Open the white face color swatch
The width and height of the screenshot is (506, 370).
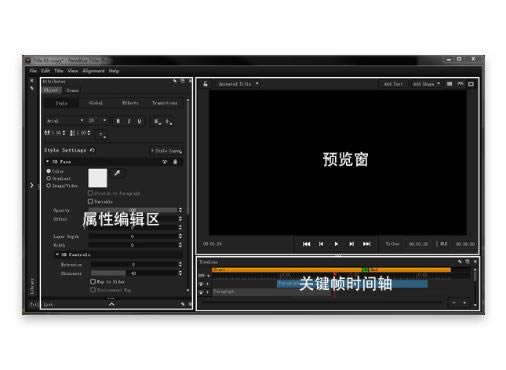98,178
